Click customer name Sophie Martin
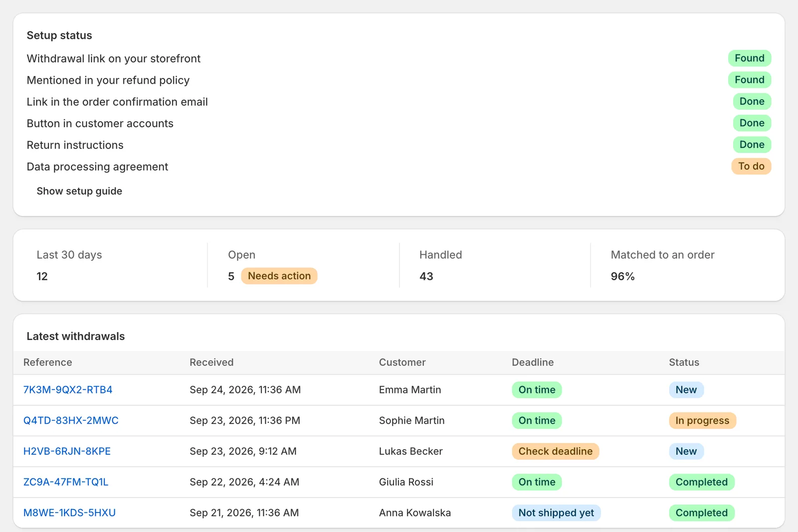This screenshot has width=798, height=532. [412, 420]
